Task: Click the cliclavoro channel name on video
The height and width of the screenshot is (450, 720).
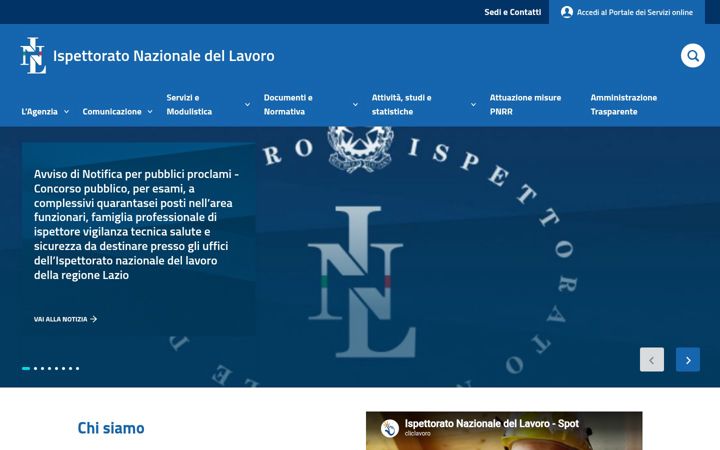Action: 417,433
